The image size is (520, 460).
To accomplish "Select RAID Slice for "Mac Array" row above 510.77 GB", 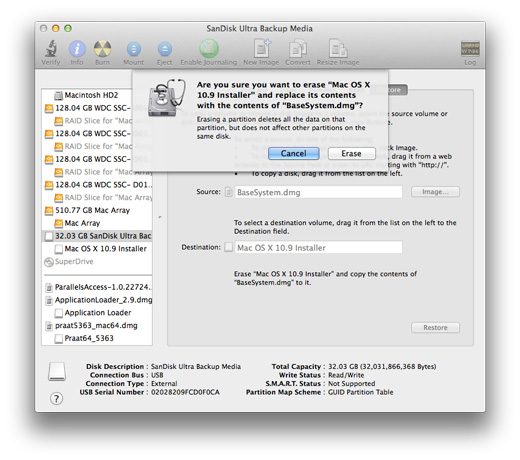I will point(97,198).
